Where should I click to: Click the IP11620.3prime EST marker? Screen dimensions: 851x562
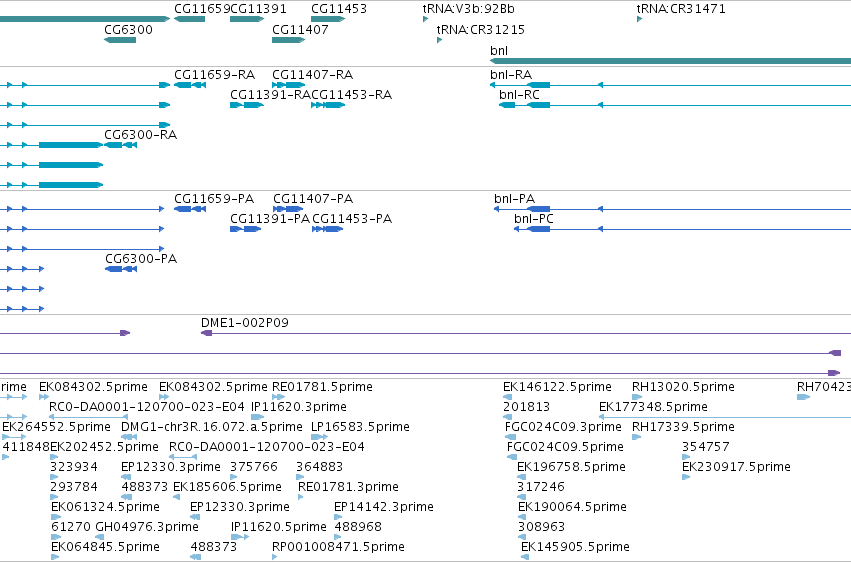257,417
